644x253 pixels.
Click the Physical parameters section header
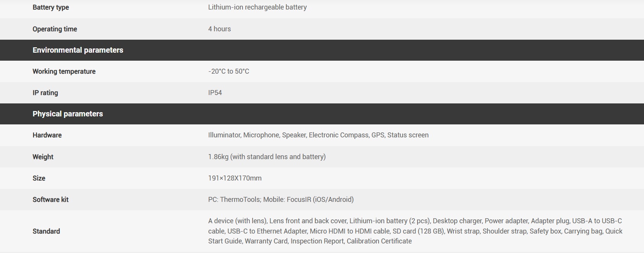click(68, 114)
